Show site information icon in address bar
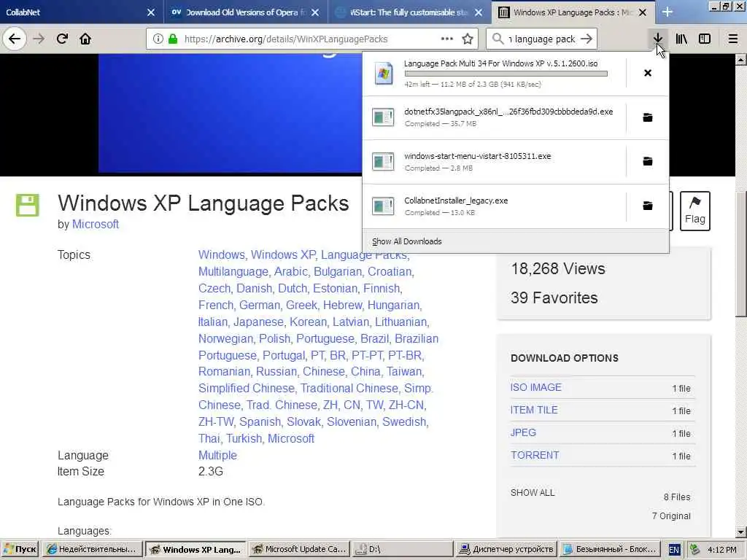Image resolution: width=747 pixels, height=560 pixels. (x=158, y=39)
